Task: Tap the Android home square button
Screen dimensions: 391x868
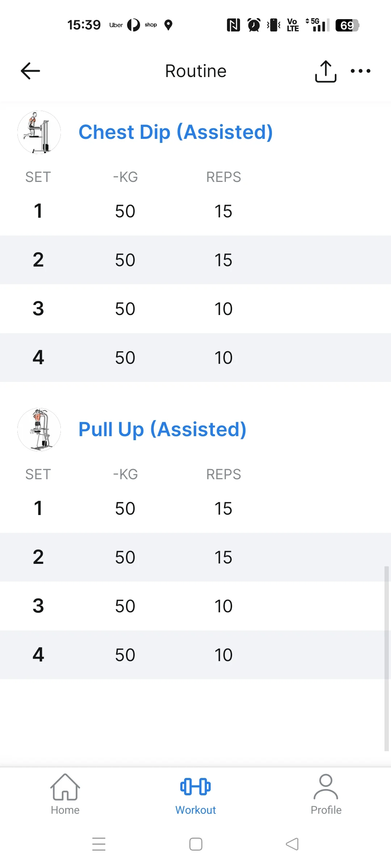Action: 196,844
